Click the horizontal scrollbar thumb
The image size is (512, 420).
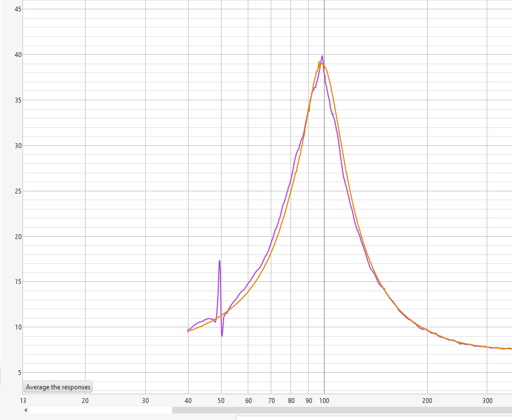click(342, 410)
